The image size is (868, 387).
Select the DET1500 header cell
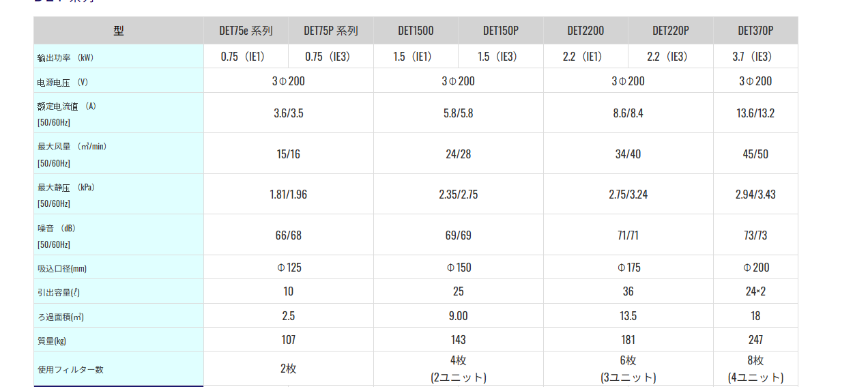(x=416, y=31)
